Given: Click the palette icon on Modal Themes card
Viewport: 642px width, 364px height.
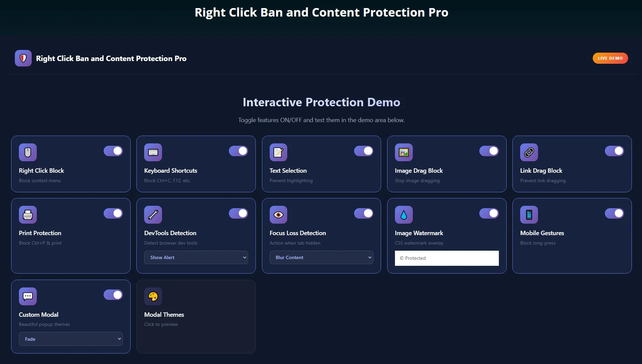Looking at the screenshot, I should (x=153, y=296).
